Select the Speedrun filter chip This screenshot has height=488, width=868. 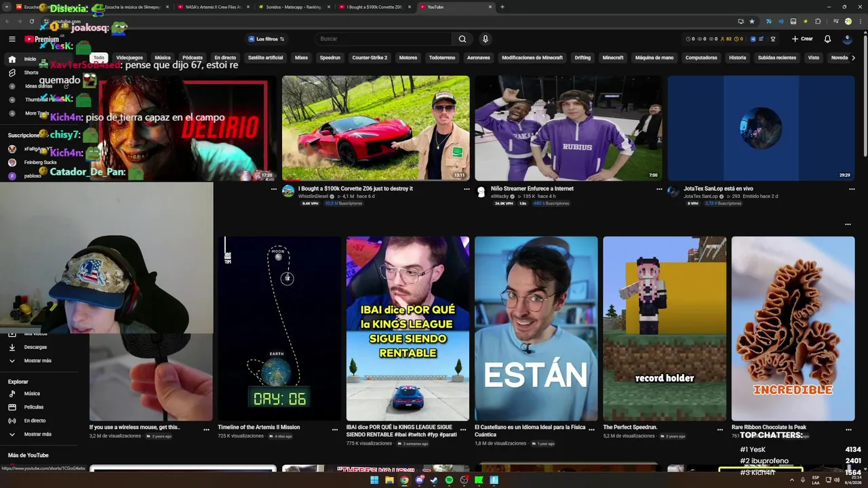[x=330, y=58]
